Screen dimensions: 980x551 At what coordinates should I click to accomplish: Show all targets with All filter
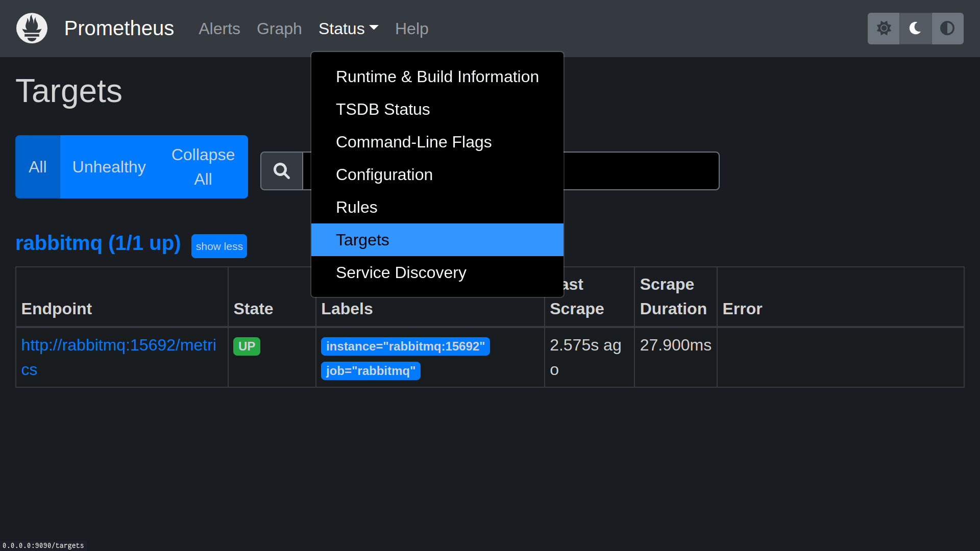pyautogui.click(x=38, y=167)
